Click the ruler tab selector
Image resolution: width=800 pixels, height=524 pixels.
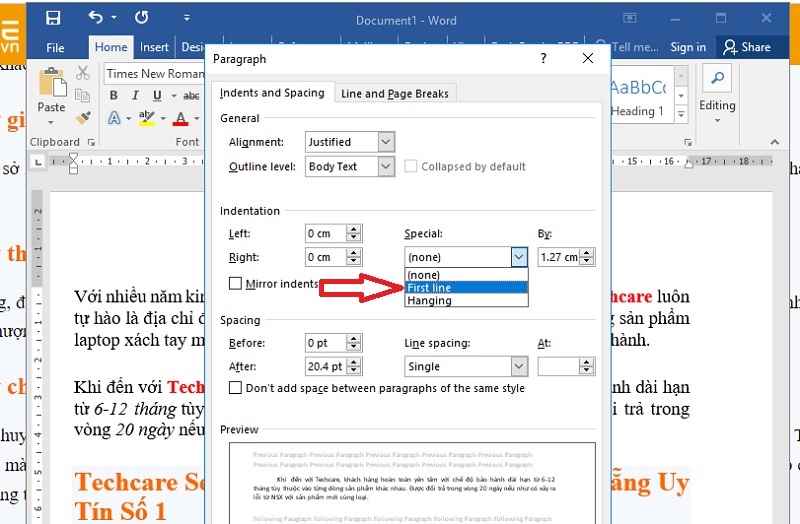coord(38,162)
